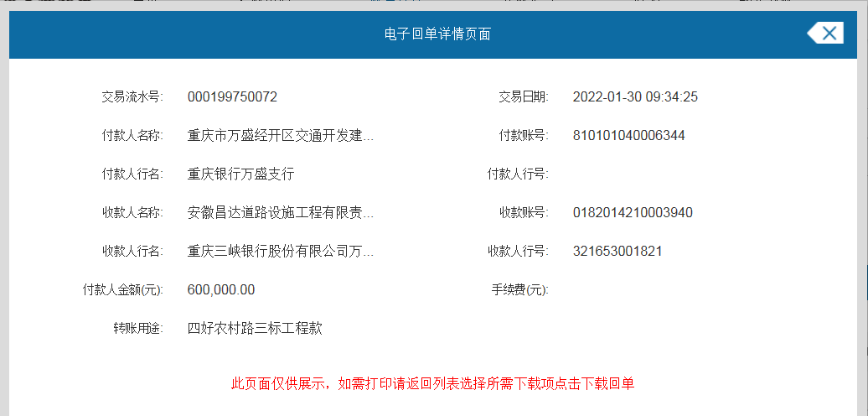Click transfer purpose 四好农村路三标工程款
This screenshot has height=416, width=868.
255,329
